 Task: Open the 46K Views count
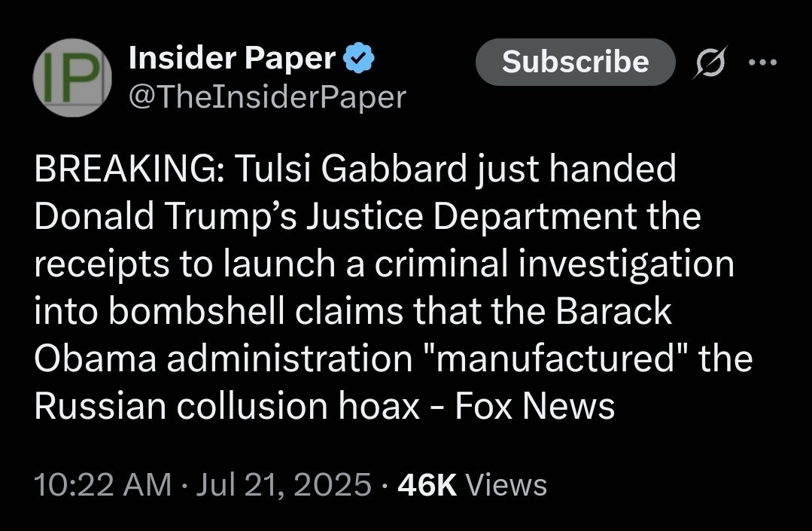(472, 484)
